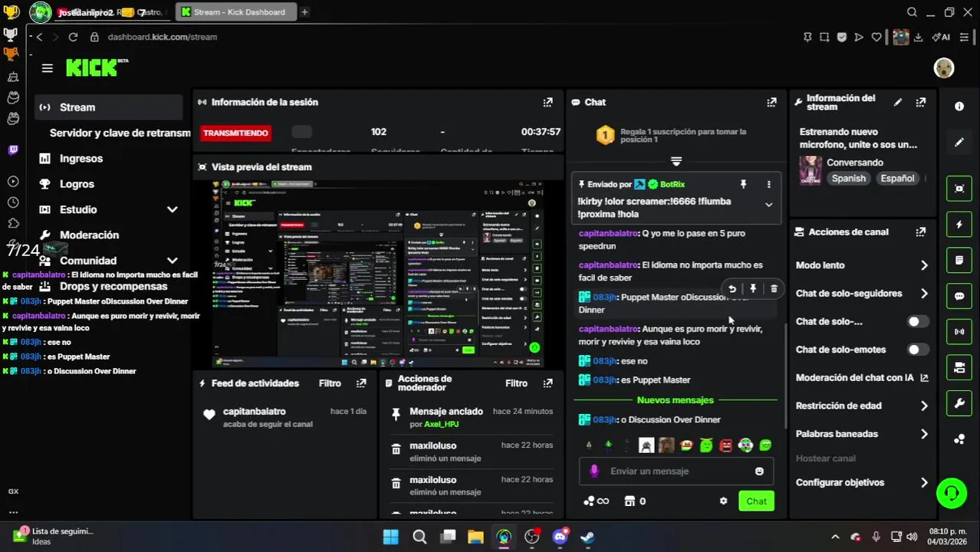Screen dimensions: 980x552
Task: Open the chat bubble sidebar icon
Action: pos(959,296)
